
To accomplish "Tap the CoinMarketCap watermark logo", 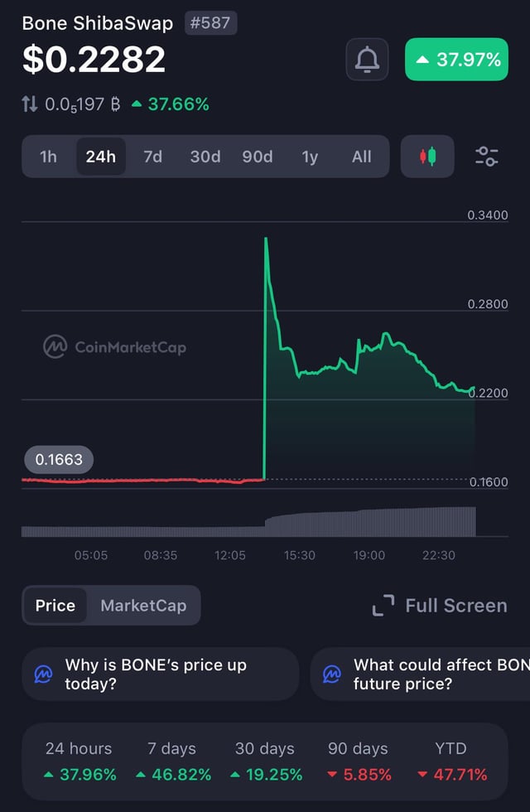I will (55, 346).
